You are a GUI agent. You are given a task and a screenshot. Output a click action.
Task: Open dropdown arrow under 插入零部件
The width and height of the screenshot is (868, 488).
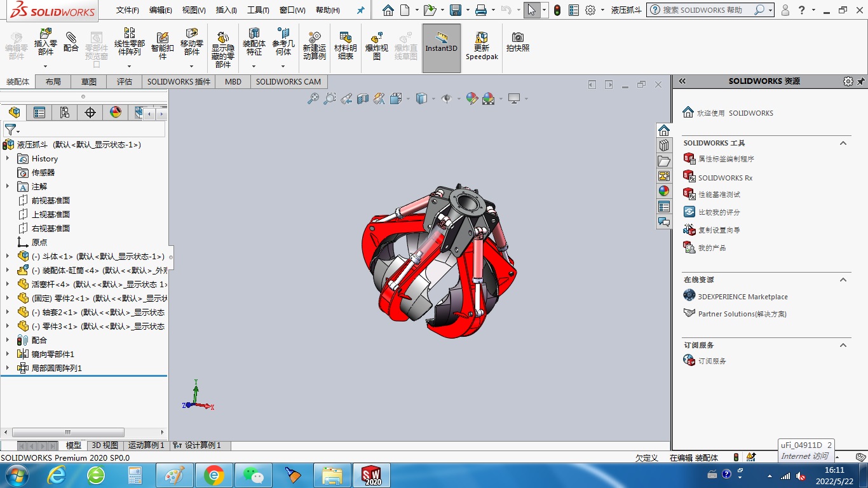[x=45, y=66]
